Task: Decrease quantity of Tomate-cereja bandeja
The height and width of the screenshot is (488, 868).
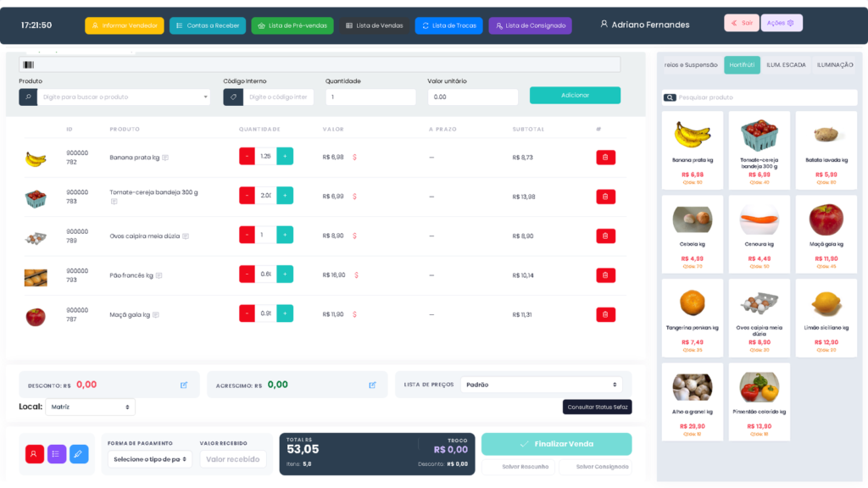Action: (247, 196)
